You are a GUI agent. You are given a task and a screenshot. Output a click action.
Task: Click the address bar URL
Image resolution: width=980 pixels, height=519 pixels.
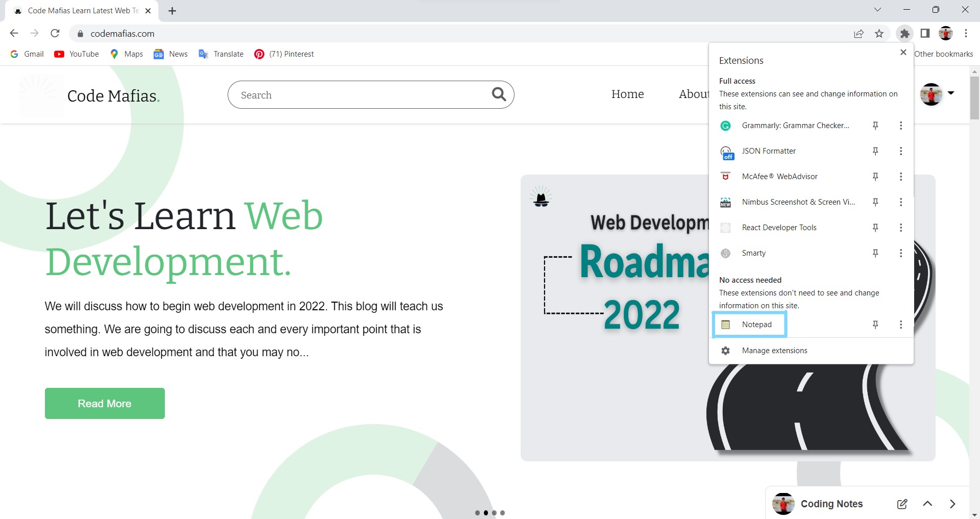click(x=122, y=34)
